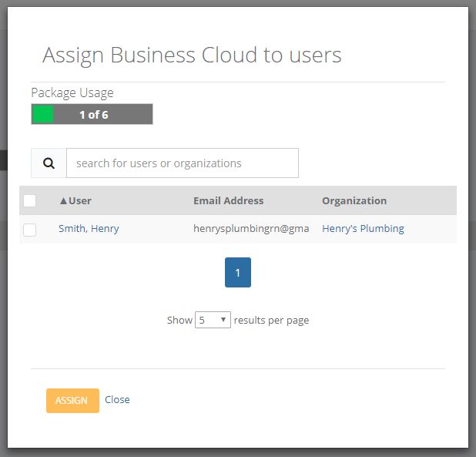Sort the table by Email Address column

[228, 201]
